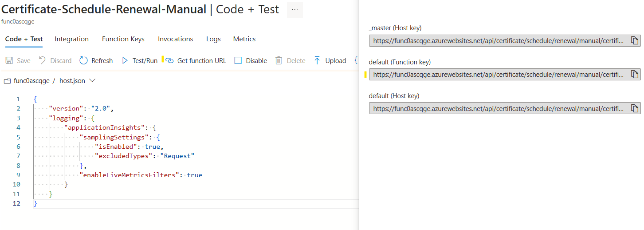Switch to the Invocations tab
Image resolution: width=644 pixels, height=230 pixels.
176,39
